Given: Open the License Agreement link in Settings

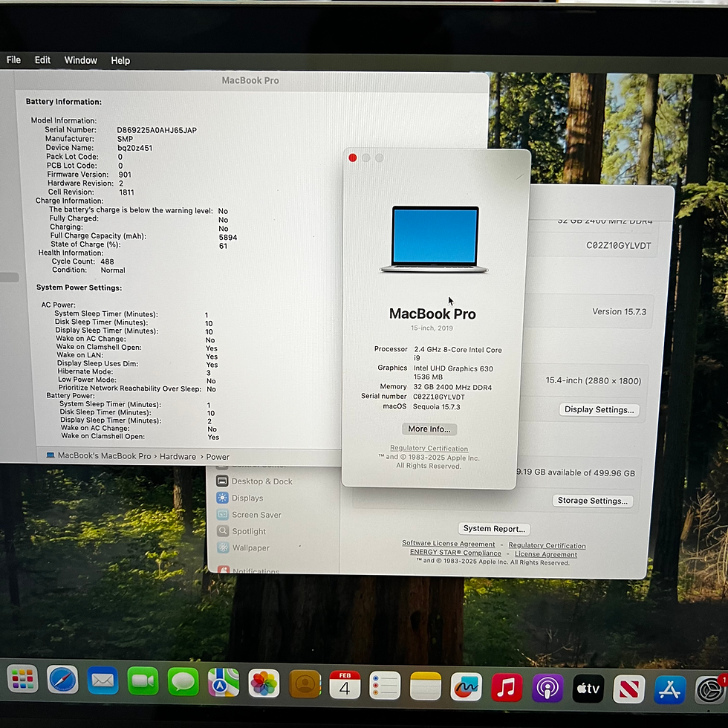Looking at the screenshot, I should [545, 554].
